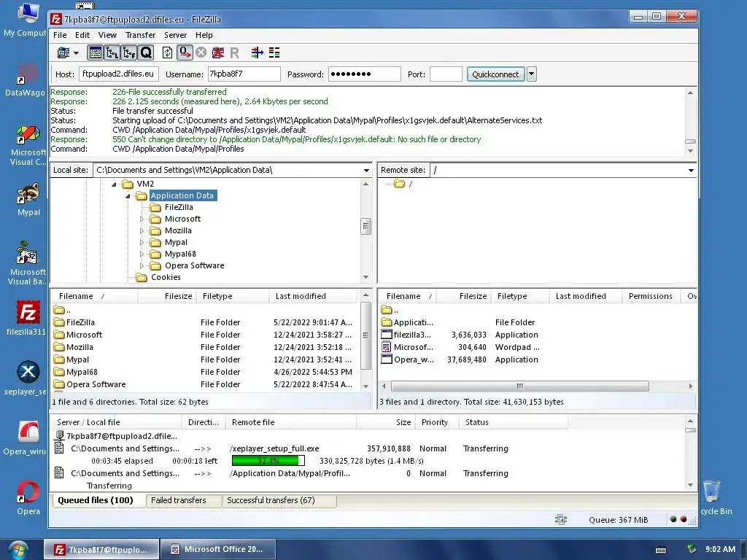Refresh the file and folder lists

click(167, 52)
